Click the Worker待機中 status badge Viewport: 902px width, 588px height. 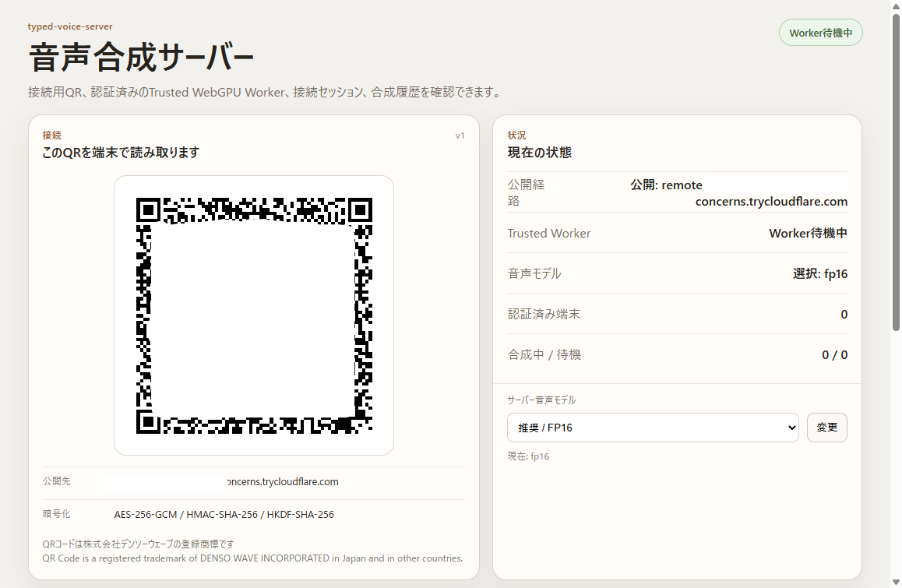pos(820,33)
